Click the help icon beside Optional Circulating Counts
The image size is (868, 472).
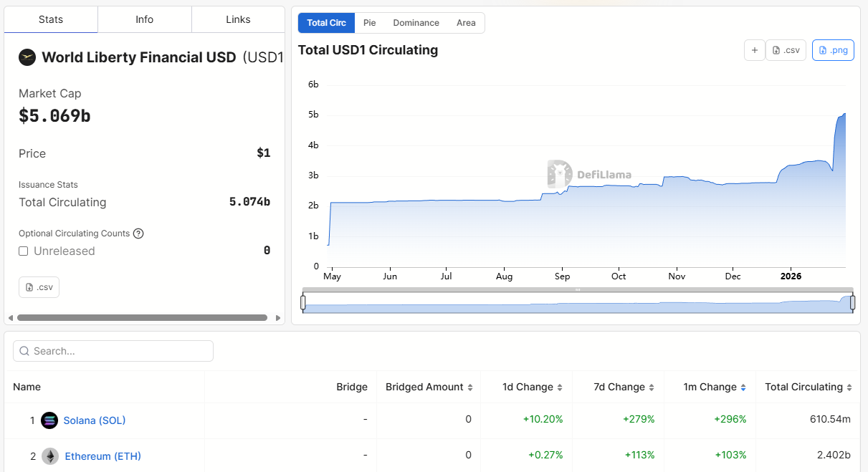click(x=139, y=233)
